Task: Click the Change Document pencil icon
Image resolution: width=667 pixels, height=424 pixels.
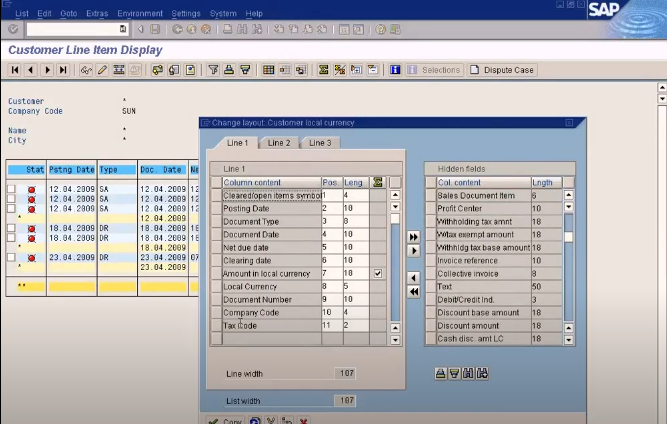Action: 102,70
